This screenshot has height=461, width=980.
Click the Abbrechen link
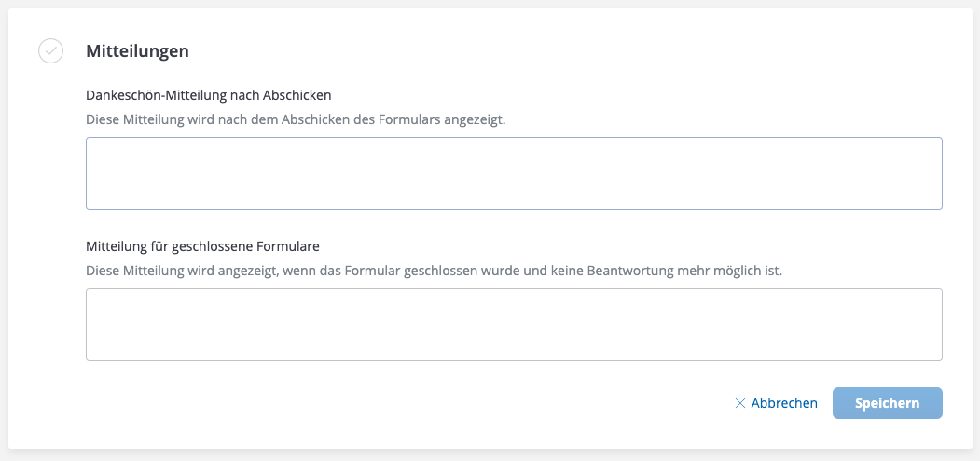click(783, 403)
